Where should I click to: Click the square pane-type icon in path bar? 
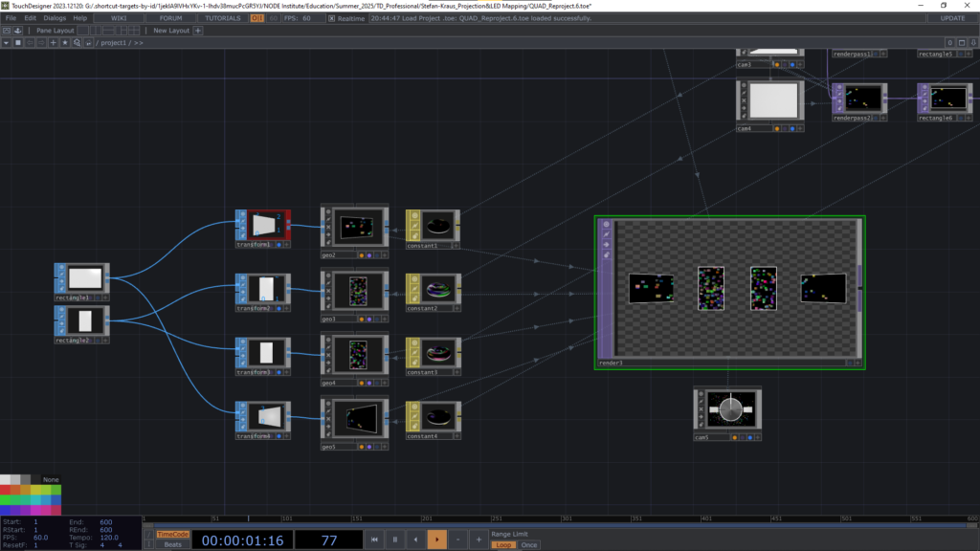point(18,42)
